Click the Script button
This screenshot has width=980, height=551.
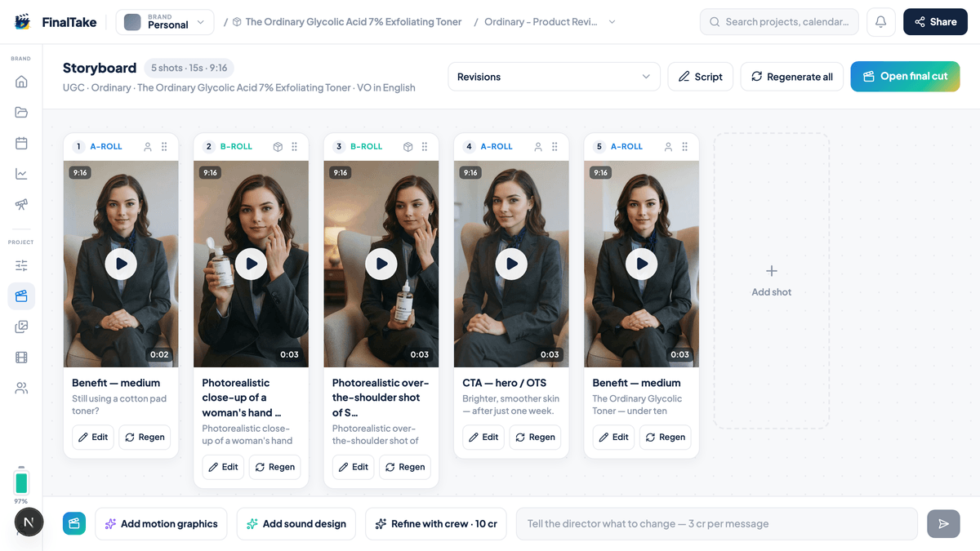[701, 77]
